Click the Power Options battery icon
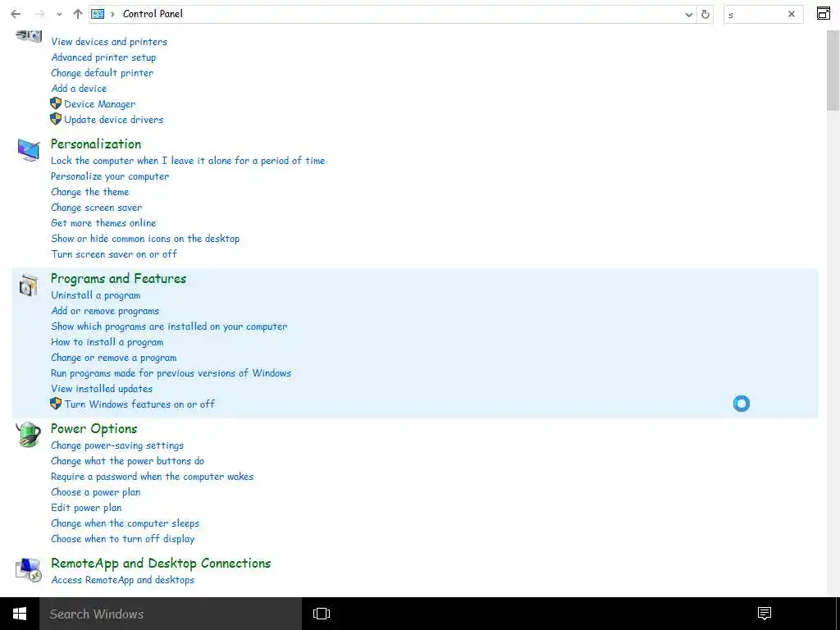 29,435
